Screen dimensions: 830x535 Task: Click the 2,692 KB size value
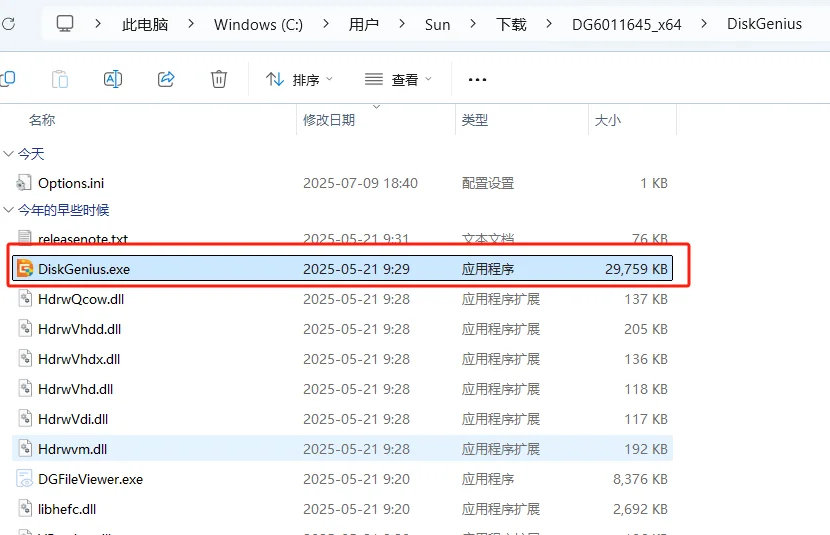(x=640, y=509)
